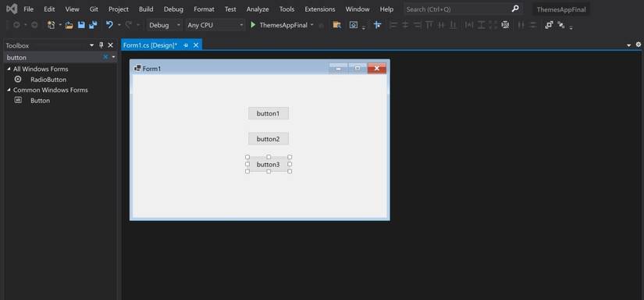Save the current file using the disk icon
This screenshot has width=644, height=300.
pyautogui.click(x=81, y=25)
